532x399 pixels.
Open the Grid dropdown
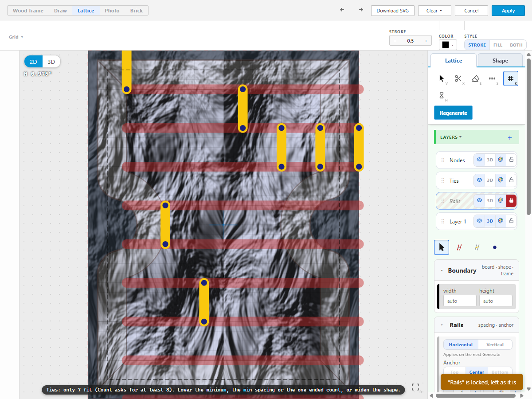tap(16, 37)
